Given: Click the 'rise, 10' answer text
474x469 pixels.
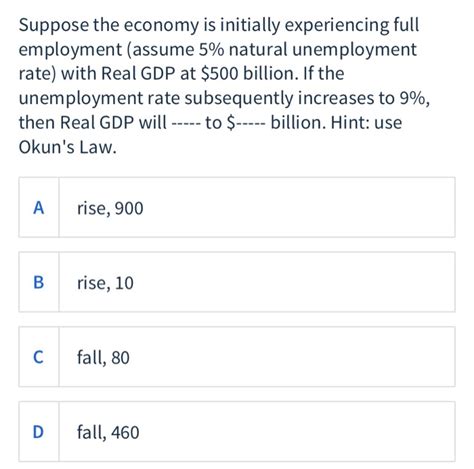Looking at the screenshot, I should [105, 283].
